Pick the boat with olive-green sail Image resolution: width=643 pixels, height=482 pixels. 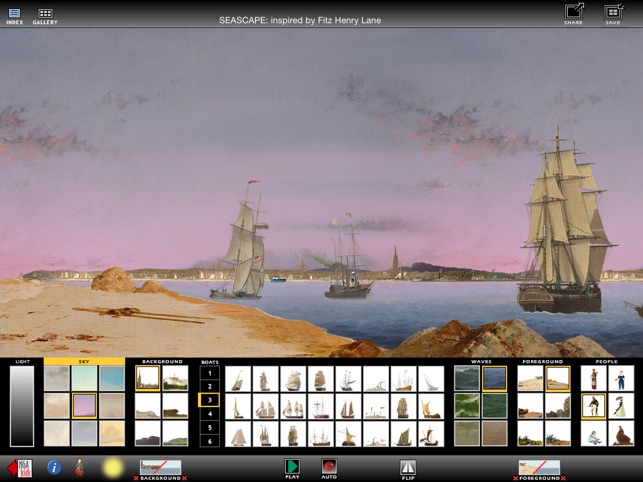coord(403,434)
